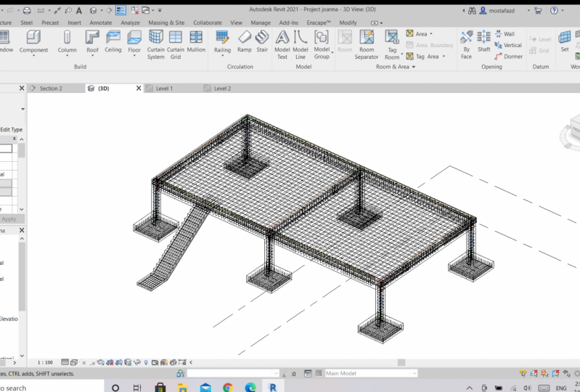Screen dimensions: 580x392
Task: Select the Dormer opening tool
Action: 509,57
